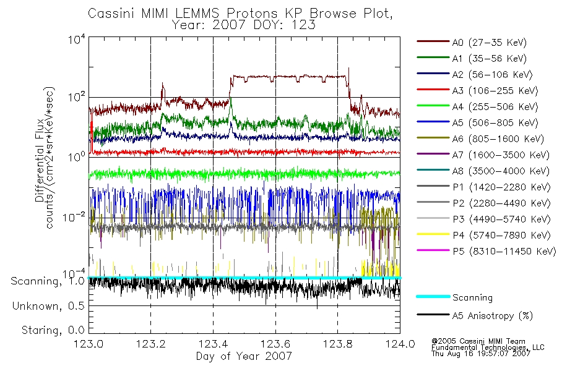Click the Staring, 0.0 axis label

tap(53, 330)
